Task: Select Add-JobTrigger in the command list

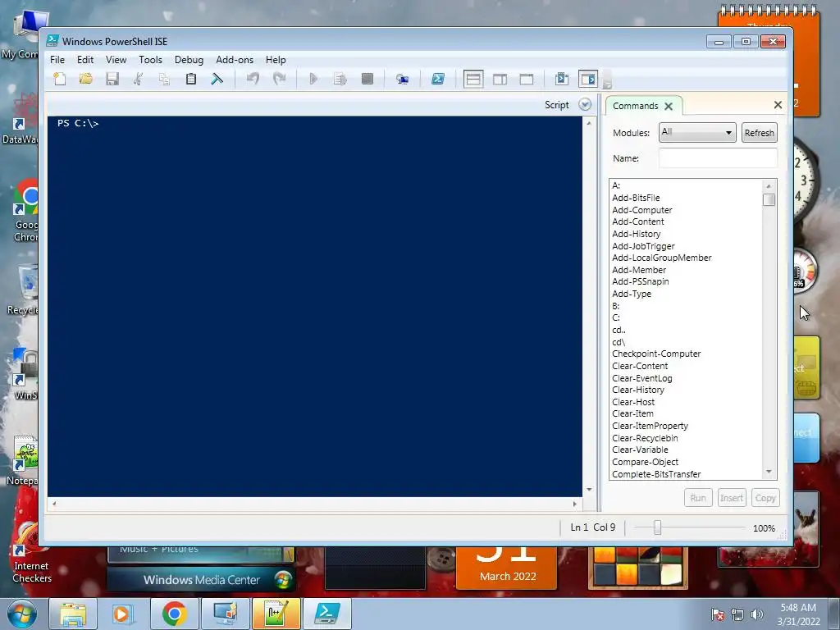Action: pos(643,246)
